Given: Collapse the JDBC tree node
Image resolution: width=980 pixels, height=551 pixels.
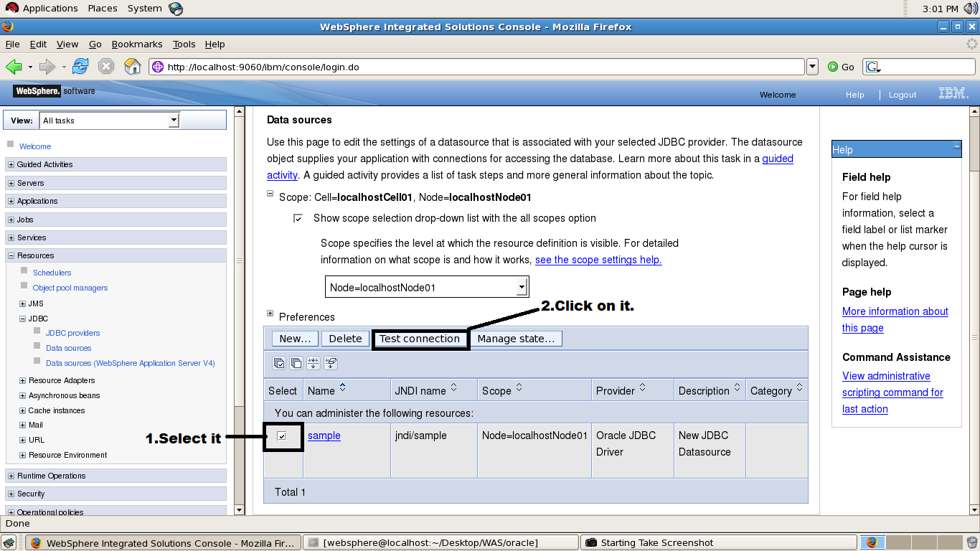Looking at the screenshot, I should click(x=22, y=319).
